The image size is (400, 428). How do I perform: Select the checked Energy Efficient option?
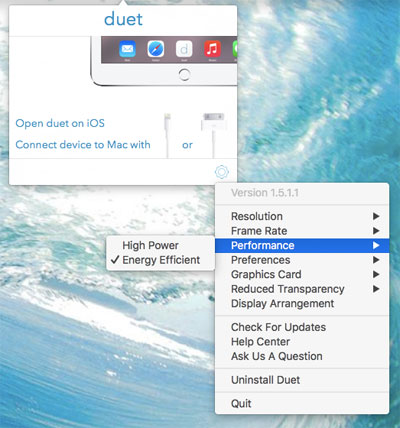161,260
